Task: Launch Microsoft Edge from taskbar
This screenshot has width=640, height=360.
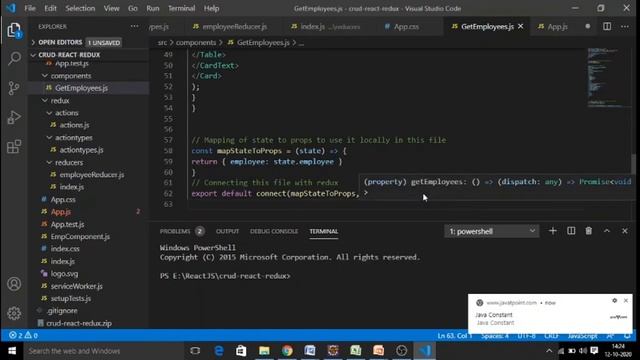Action: [x=219, y=351]
